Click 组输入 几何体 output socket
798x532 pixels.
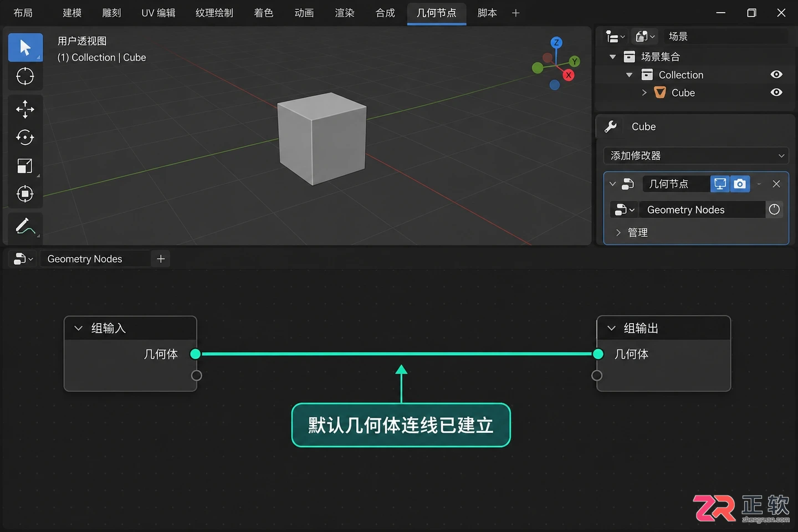(196, 354)
